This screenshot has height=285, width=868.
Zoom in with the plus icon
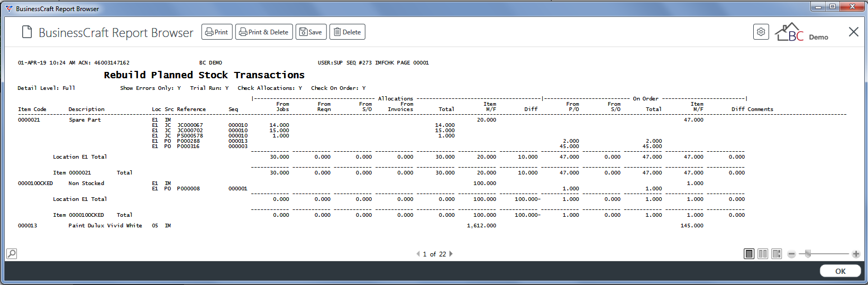click(856, 254)
